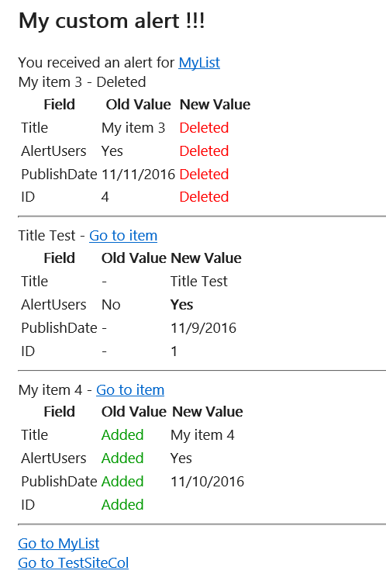This screenshot has height=588, width=386.
Task: Click the 11/10/2016 new PublishDate value
Action: (x=207, y=482)
